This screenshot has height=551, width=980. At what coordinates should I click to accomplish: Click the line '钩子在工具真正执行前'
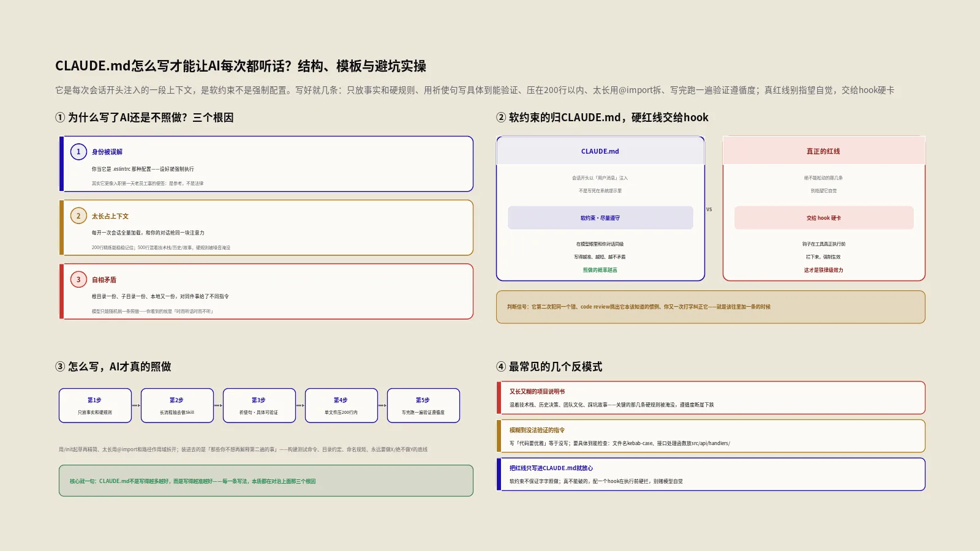click(824, 244)
